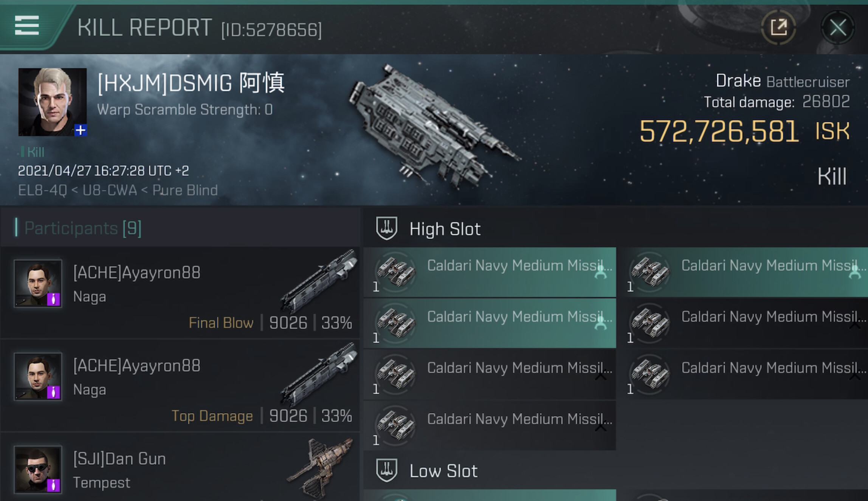Open victim DSMIG's character portrait
Image resolution: width=868 pixels, height=501 pixels.
(52, 101)
